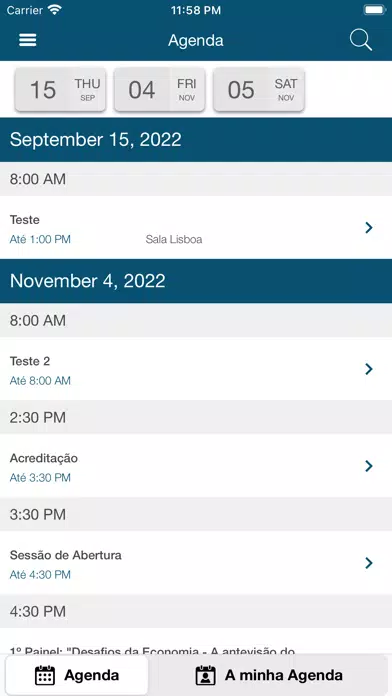Open Teste event chevron arrow
This screenshot has height=696, width=392.
pyautogui.click(x=368, y=228)
